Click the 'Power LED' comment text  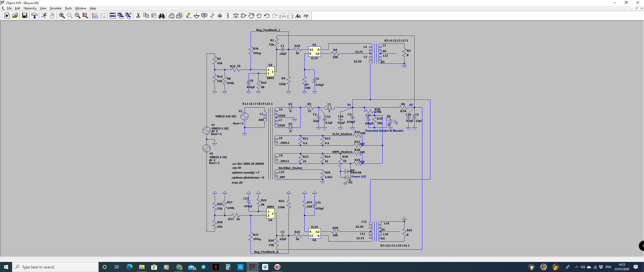(x=359, y=177)
